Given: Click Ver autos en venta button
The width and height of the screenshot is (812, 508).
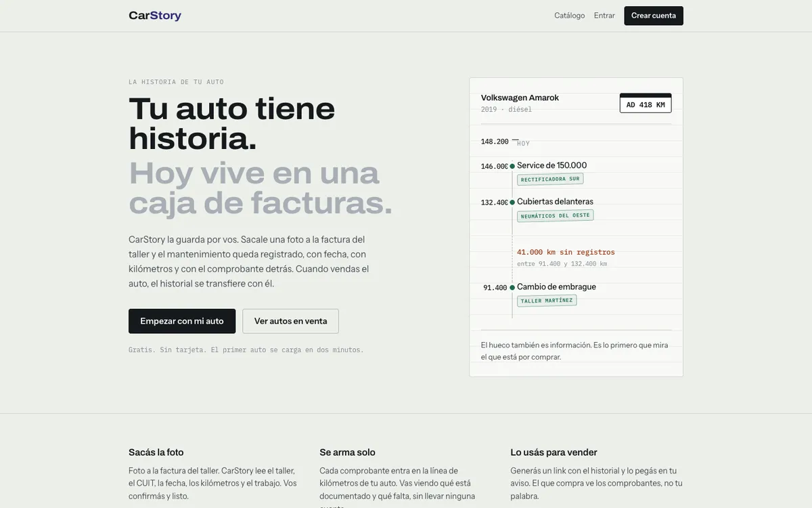Looking at the screenshot, I should (x=291, y=321).
